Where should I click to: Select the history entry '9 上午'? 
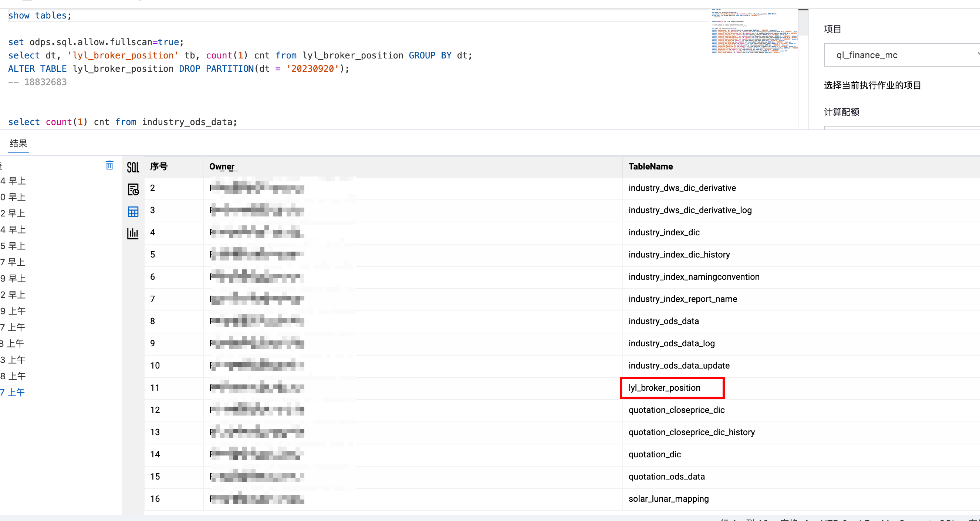[13, 311]
